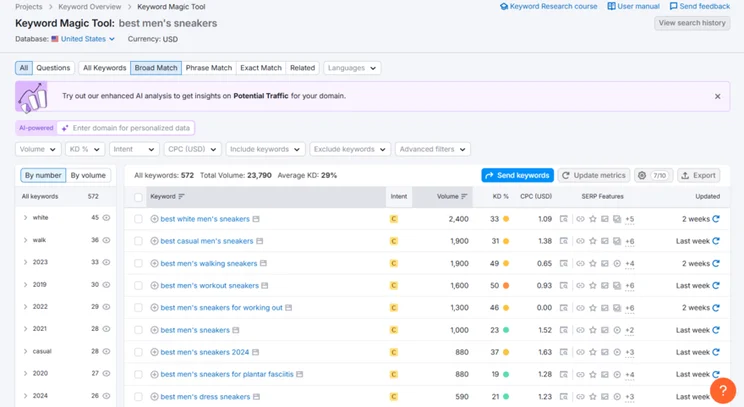744x407 pixels.
Task: Open the Intent filter dropdown
Action: 134,149
